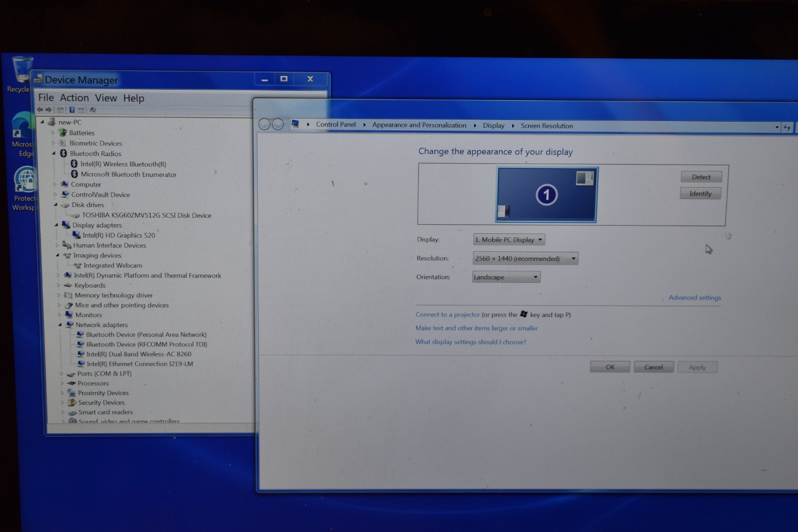Click the Integrated Webcam device icon
798x532 pixels.
point(77,266)
